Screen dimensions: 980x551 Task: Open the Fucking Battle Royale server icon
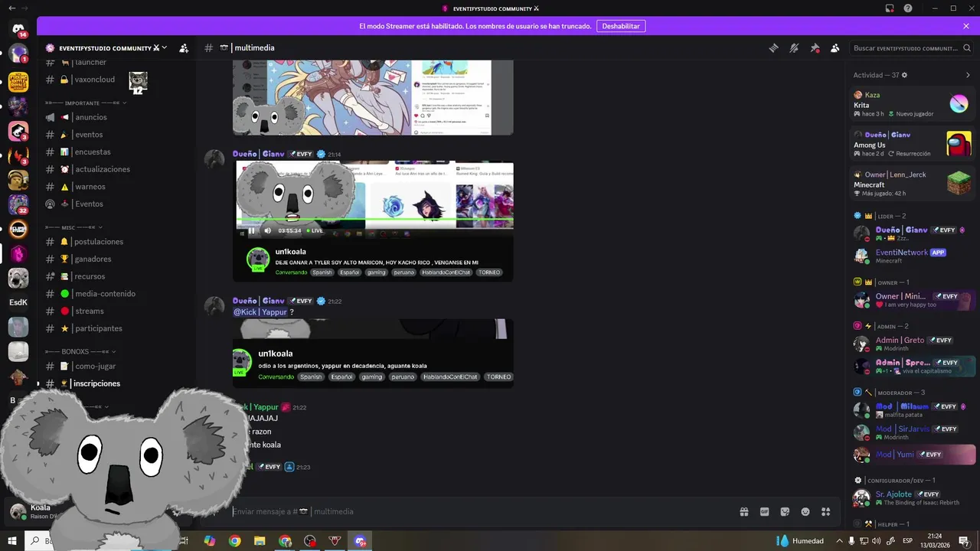coord(18,81)
